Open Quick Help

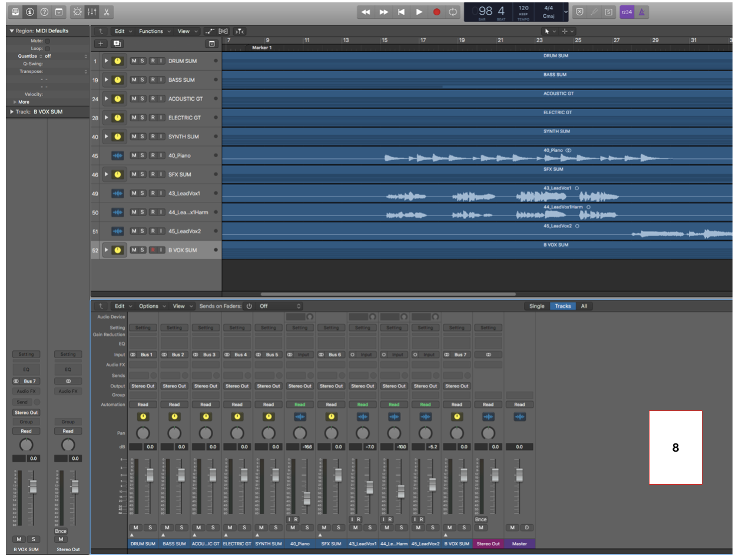pyautogui.click(x=44, y=12)
